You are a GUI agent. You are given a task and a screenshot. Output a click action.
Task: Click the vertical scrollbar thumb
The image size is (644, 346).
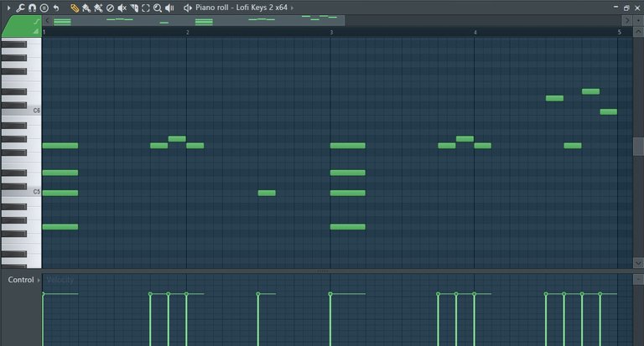point(638,147)
